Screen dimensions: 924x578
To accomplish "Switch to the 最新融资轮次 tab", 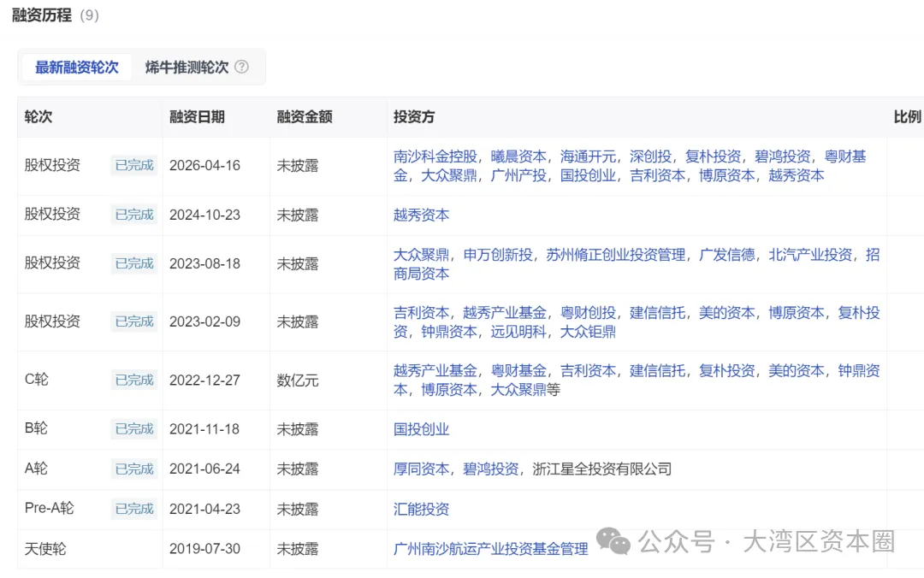I will click(x=77, y=68).
